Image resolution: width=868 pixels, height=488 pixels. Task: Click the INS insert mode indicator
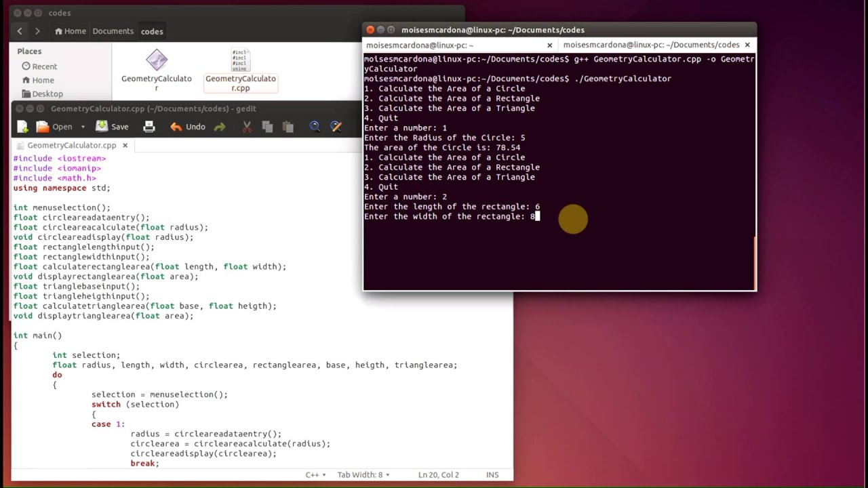click(x=492, y=475)
